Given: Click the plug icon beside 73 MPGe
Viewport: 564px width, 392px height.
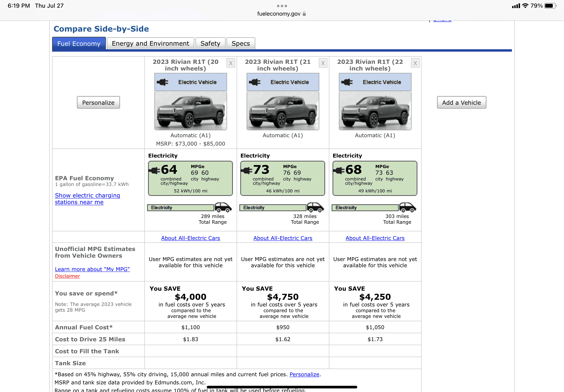Looking at the screenshot, I should 247,170.
